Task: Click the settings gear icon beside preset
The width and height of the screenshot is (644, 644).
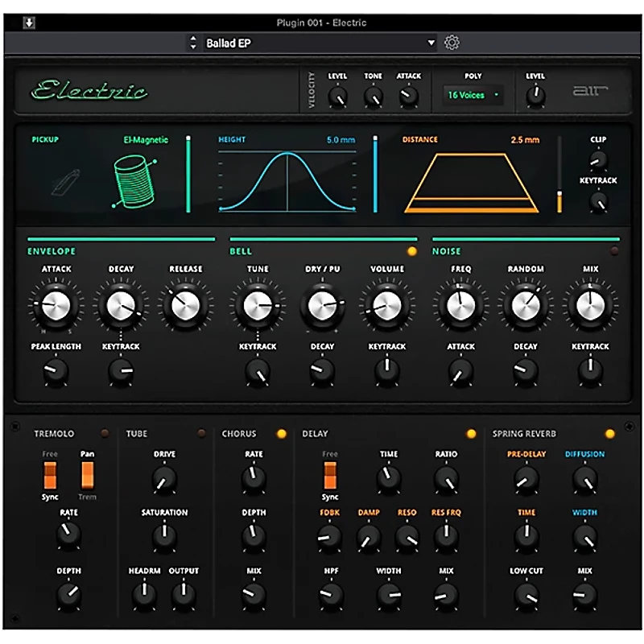Action: point(452,43)
